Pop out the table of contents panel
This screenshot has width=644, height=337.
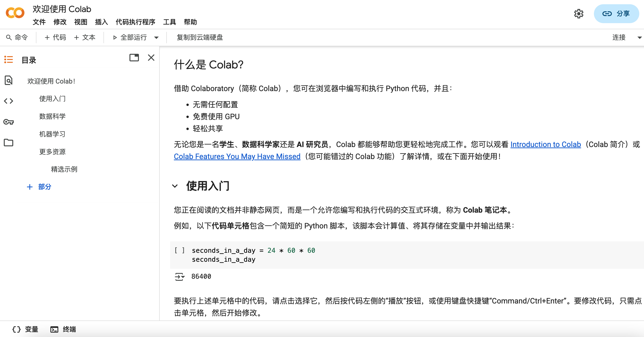pyautogui.click(x=134, y=58)
